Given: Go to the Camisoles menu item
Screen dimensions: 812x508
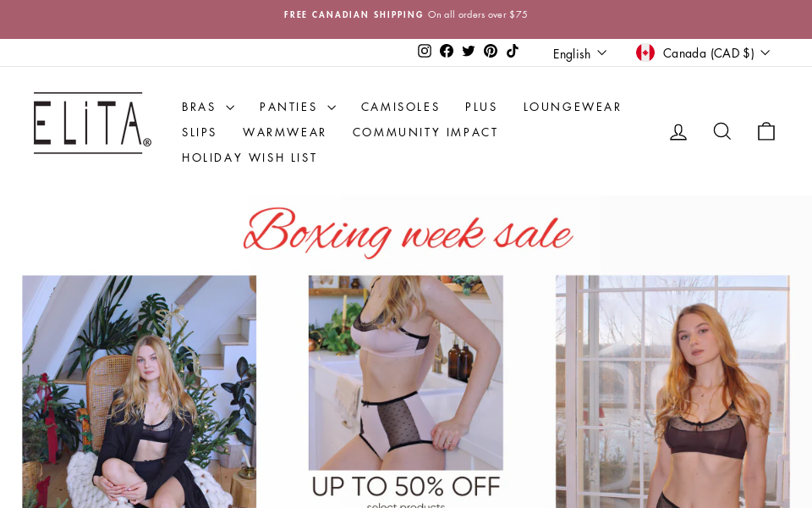Looking at the screenshot, I should click(x=400, y=107).
